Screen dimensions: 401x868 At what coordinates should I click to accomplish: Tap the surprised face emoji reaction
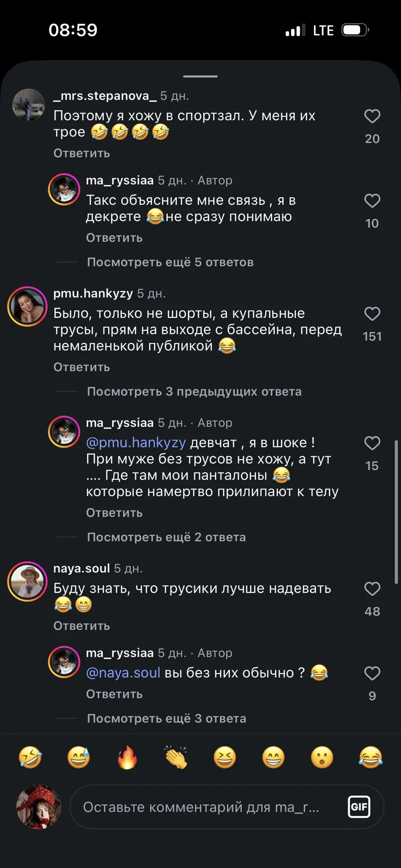pyautogui.click(x=322, y=757)
